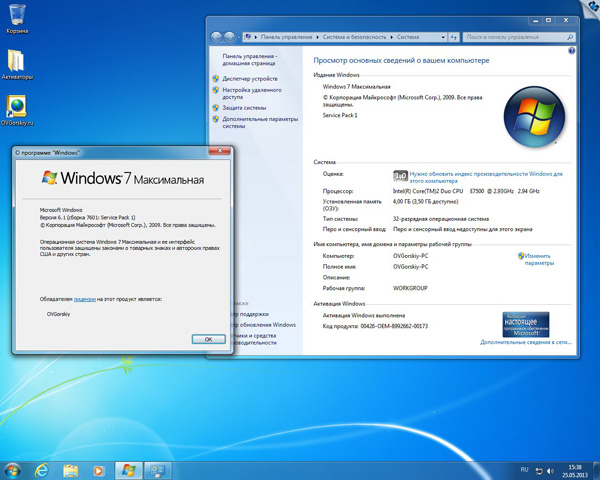Screen dimensions: 600x480
Task: Click the link to refresh the Windows performance index
Action: coord(486,177)
